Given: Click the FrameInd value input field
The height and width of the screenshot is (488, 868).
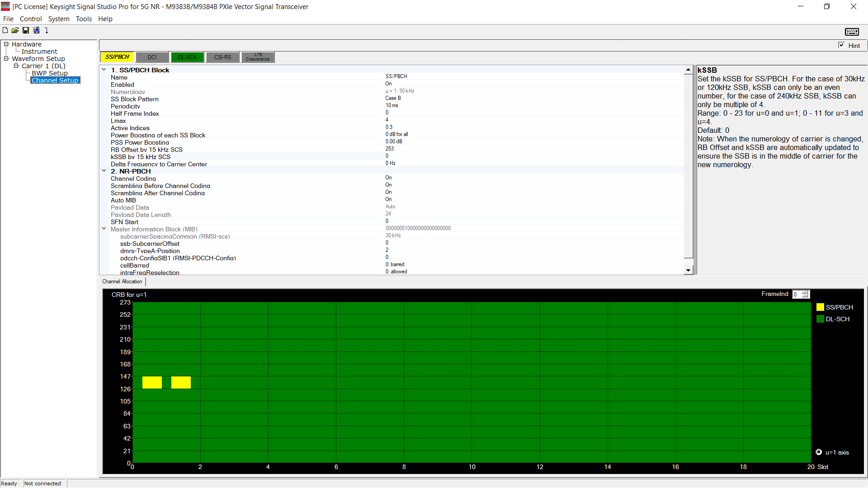Looking at the screenshot, I should [x=797, y=294].
